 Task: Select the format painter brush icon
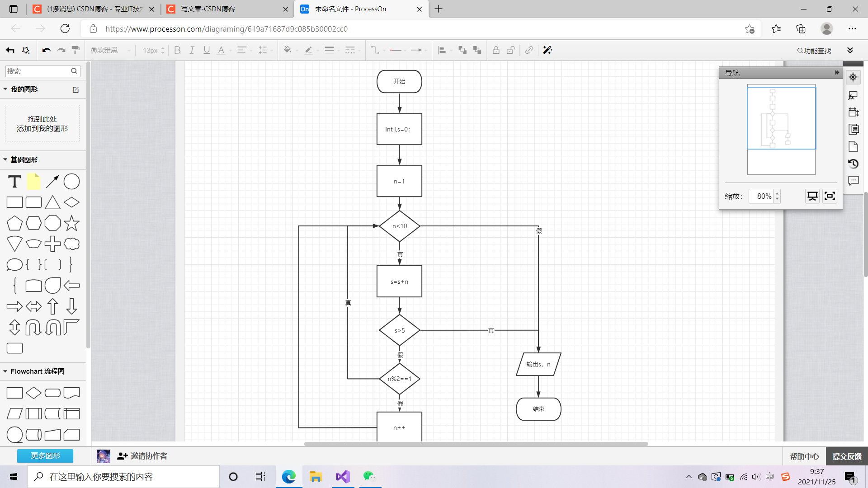click(75, 50)
